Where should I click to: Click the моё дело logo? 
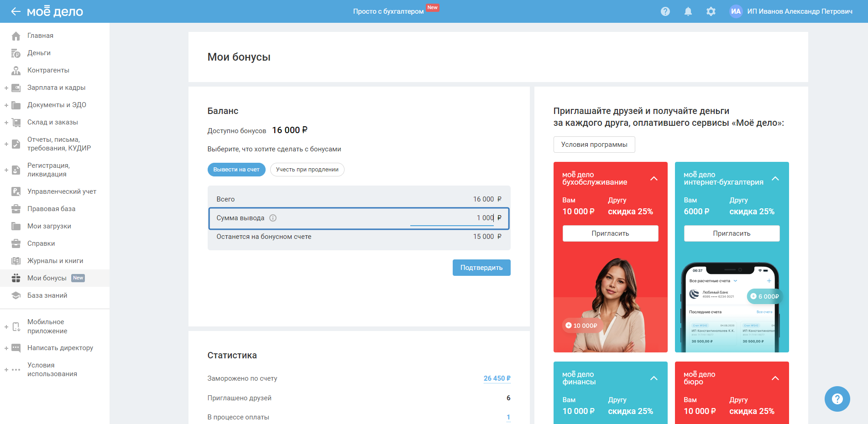click(x=55, y=11)
